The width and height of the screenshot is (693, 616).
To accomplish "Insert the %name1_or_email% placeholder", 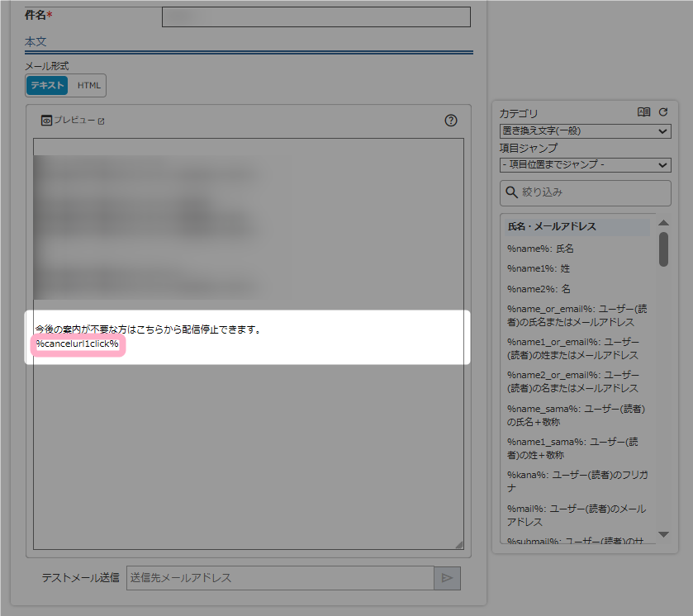I will pos(573,348).
